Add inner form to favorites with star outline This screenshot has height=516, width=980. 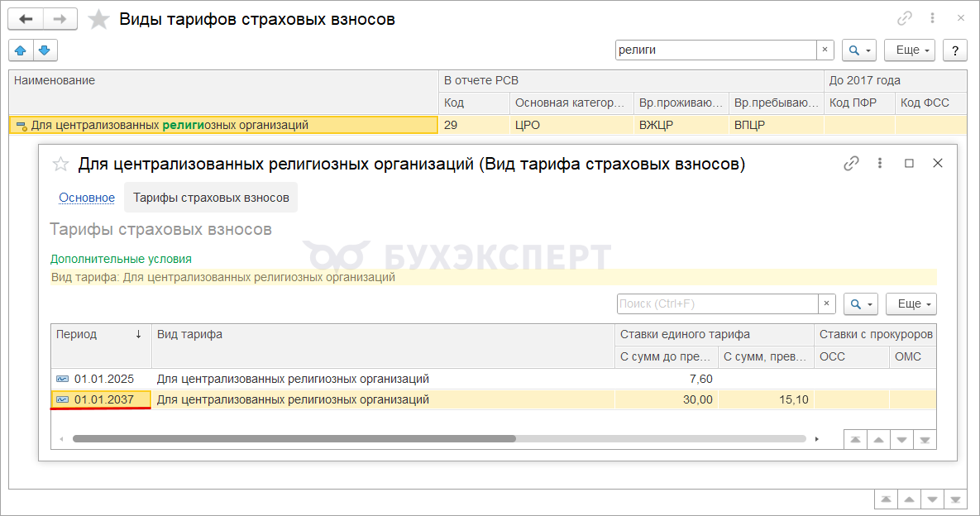tap(60, 165)
